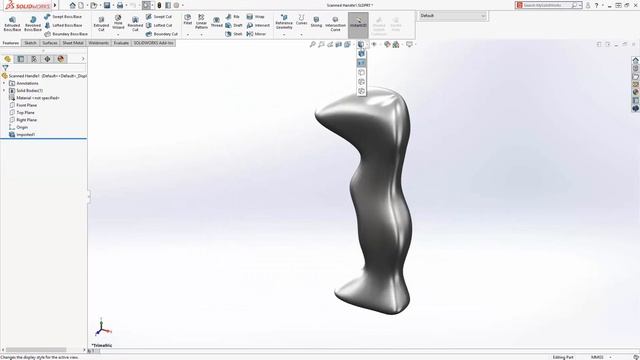The width and height of the screenshot is (640, 360).
Task: Switch to the Surfaces tab
Action: [x=50, y=43]
